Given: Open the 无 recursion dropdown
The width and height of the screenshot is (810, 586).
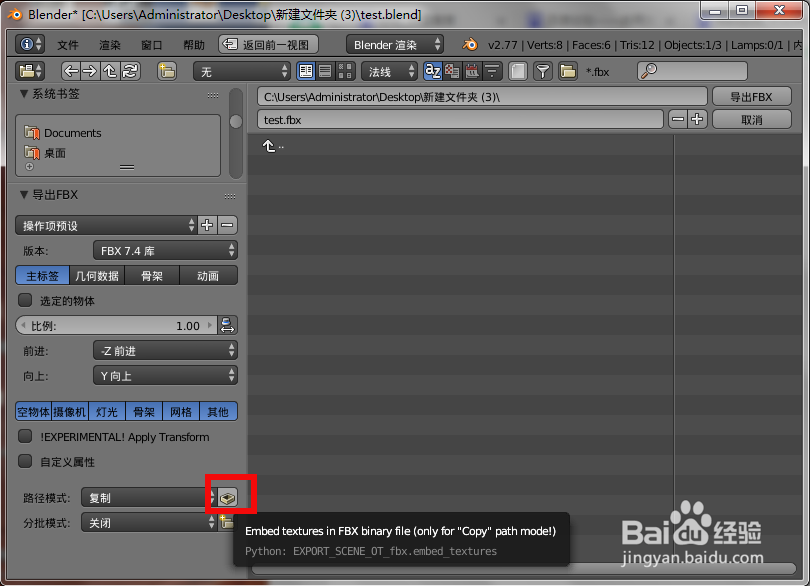Looking at the screenshot, I should 242,71.
